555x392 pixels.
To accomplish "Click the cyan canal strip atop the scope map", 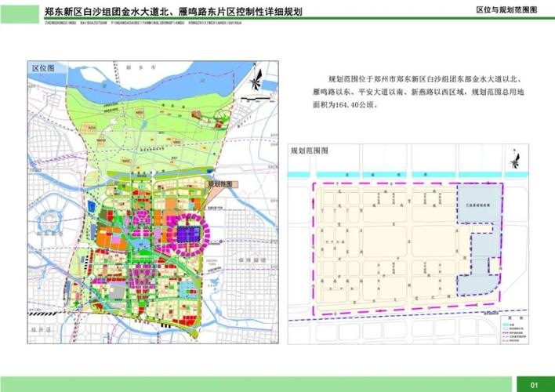I will tap(408, 175).
